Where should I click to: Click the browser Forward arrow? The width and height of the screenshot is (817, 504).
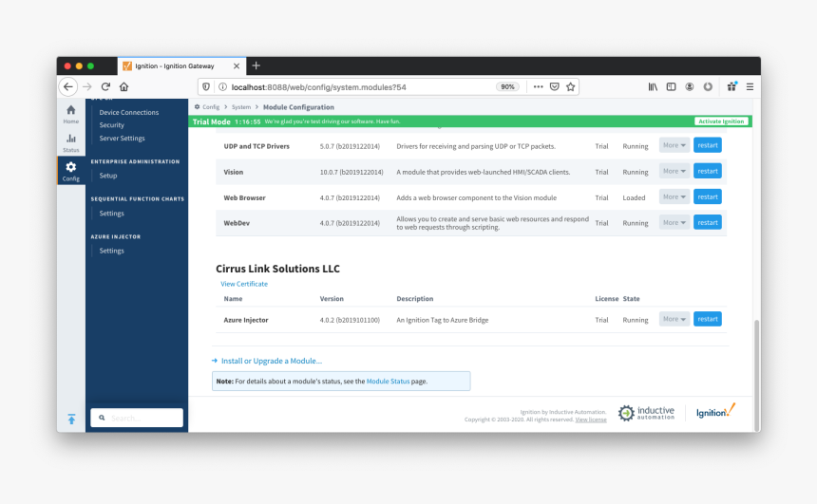coord(87,87)
